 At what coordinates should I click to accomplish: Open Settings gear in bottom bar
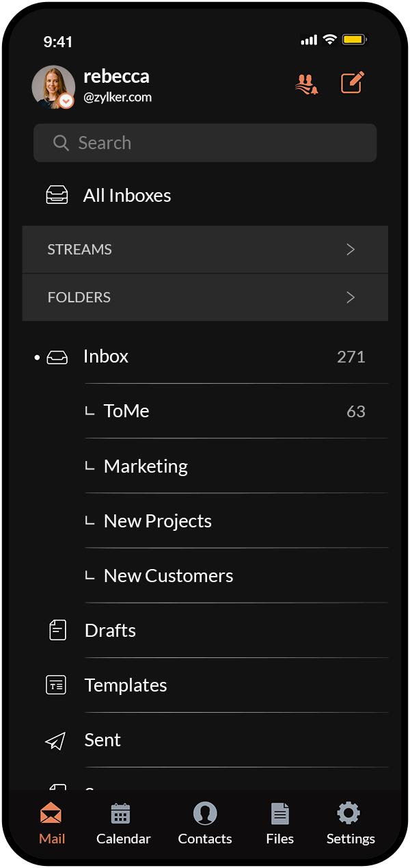pos(349,814)
